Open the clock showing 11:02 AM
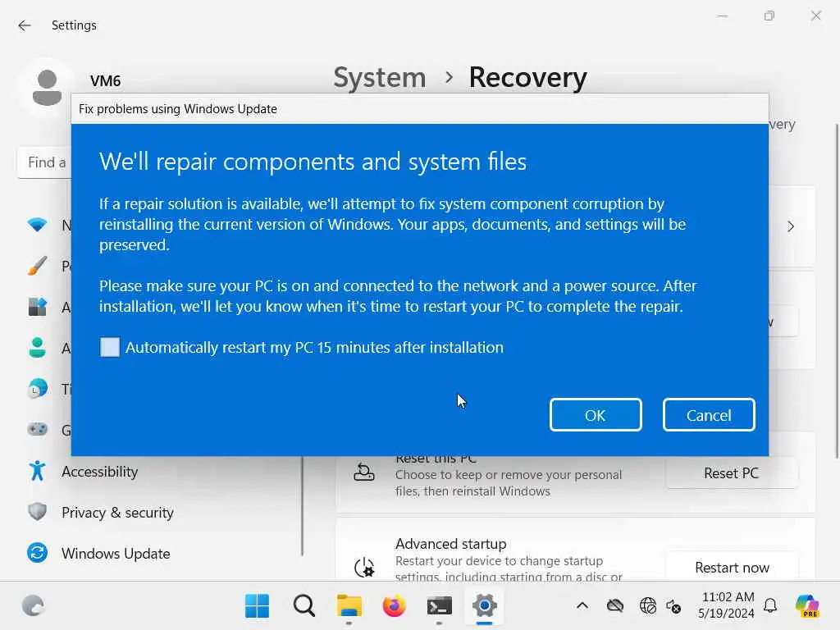The width and height of the screenshot is (840, 630). click(x=726, y=605)
